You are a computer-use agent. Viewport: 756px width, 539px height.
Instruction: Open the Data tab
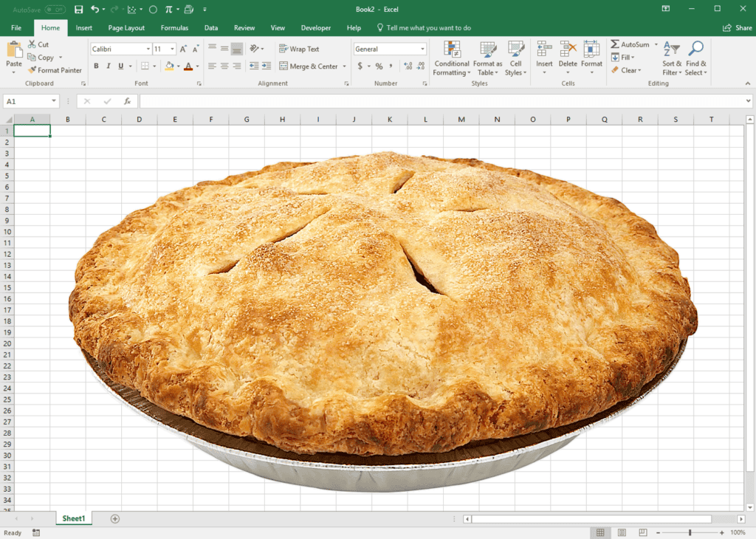click(210, 28)
